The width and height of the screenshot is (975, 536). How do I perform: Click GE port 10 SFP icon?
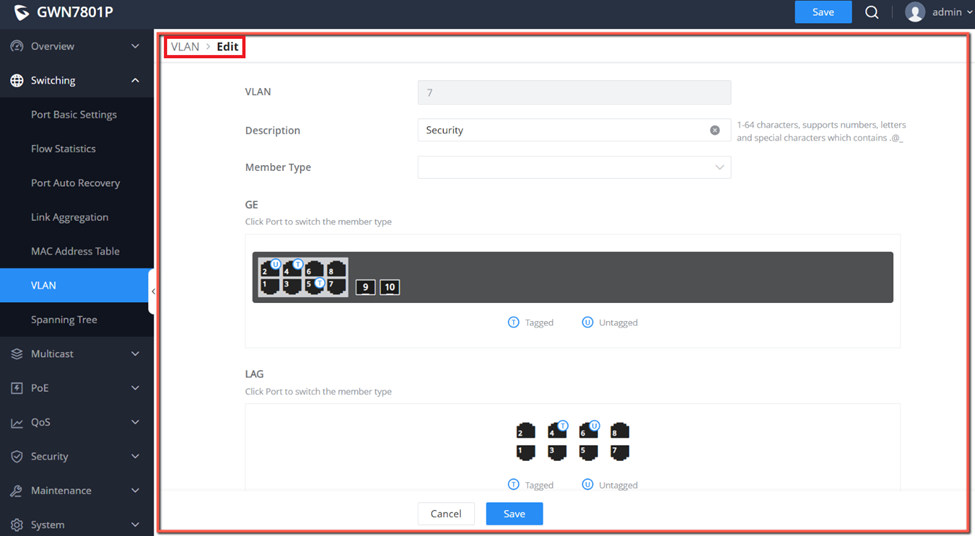tap(390, 287)
